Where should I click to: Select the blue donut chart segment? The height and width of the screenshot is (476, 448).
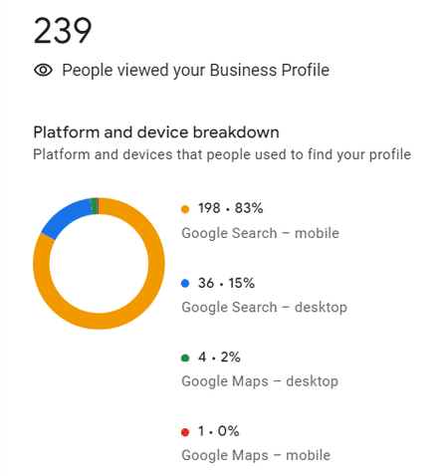63,217
